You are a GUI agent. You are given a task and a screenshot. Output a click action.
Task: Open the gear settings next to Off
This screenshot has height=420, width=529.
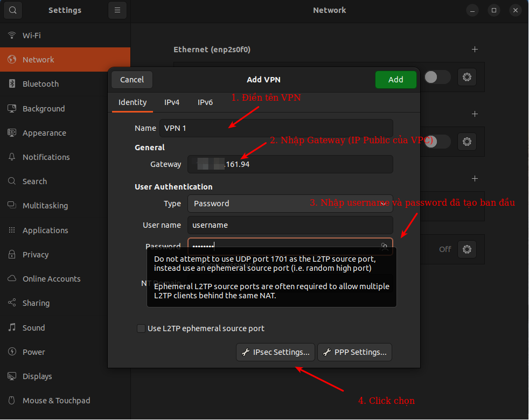coord(467,250)
